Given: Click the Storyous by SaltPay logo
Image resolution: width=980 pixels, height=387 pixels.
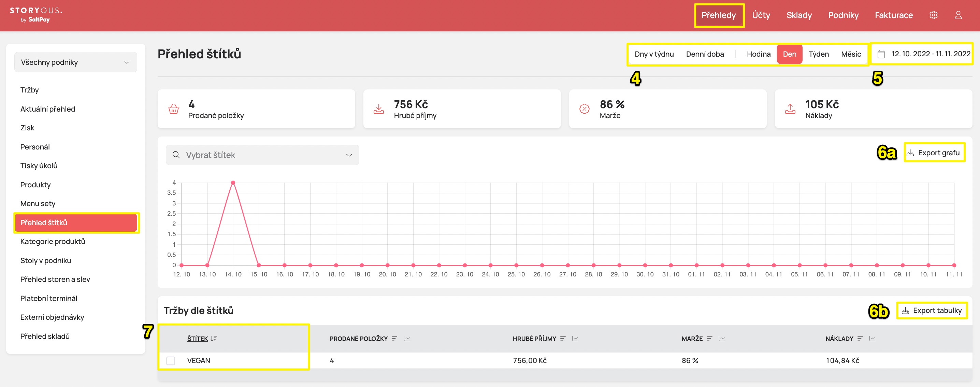Looking at the screenshot, I should (36, 15).
